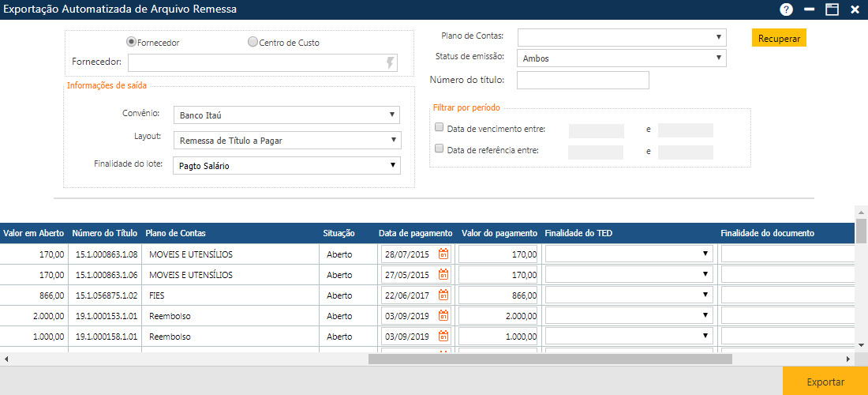Click the minimize window icon in title bar
This screenshot has width=868, height=395.
click(809, 9)
